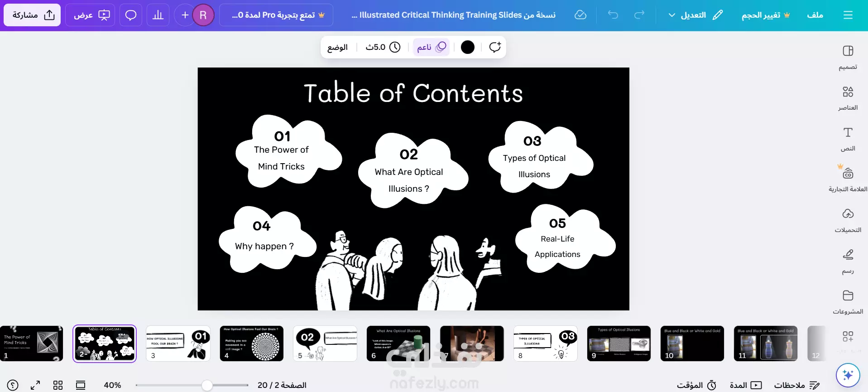Click the fullscreen expand arrows icon

coord(35,385)
